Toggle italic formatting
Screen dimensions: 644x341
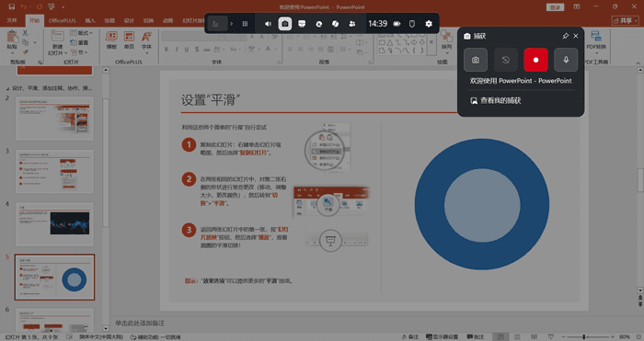(x=177, y=50)
